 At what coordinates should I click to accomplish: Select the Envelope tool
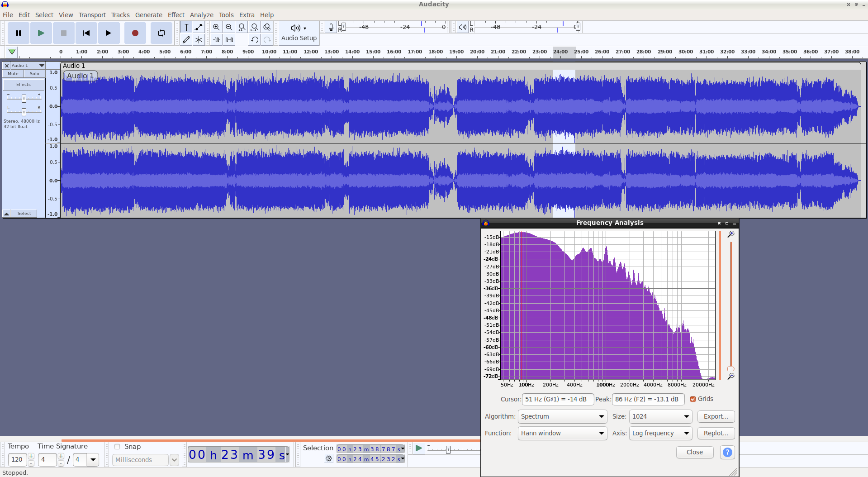click(x=199, y=27)
